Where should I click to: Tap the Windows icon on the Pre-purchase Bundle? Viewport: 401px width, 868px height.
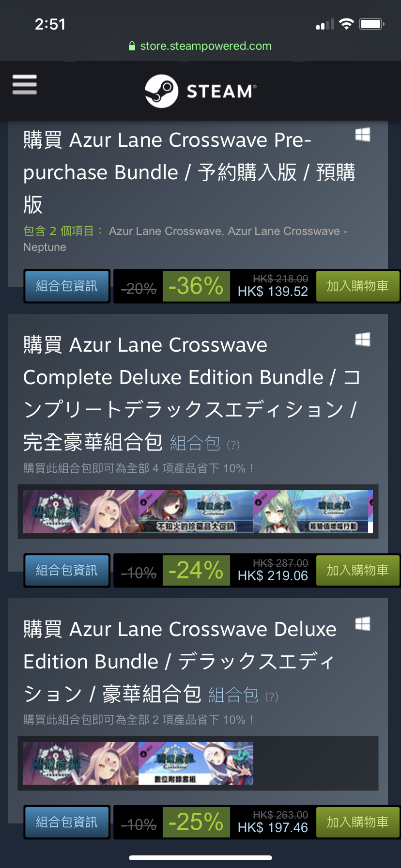point(363,135)
